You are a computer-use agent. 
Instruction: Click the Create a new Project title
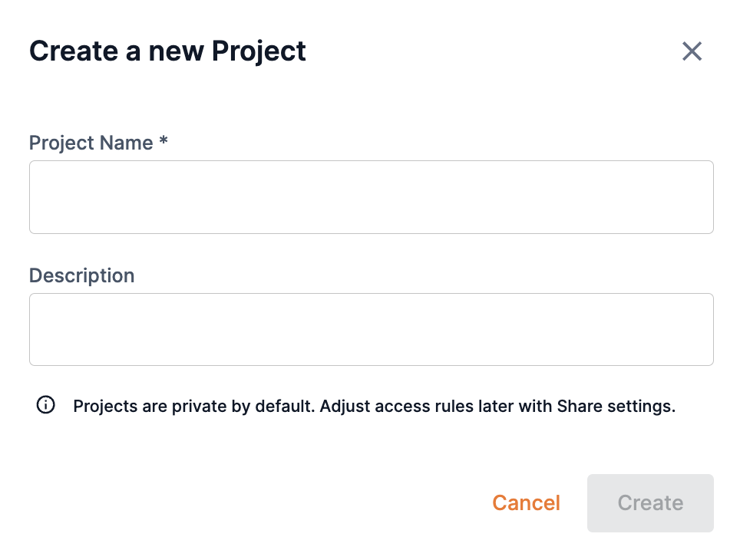point(167,51)
